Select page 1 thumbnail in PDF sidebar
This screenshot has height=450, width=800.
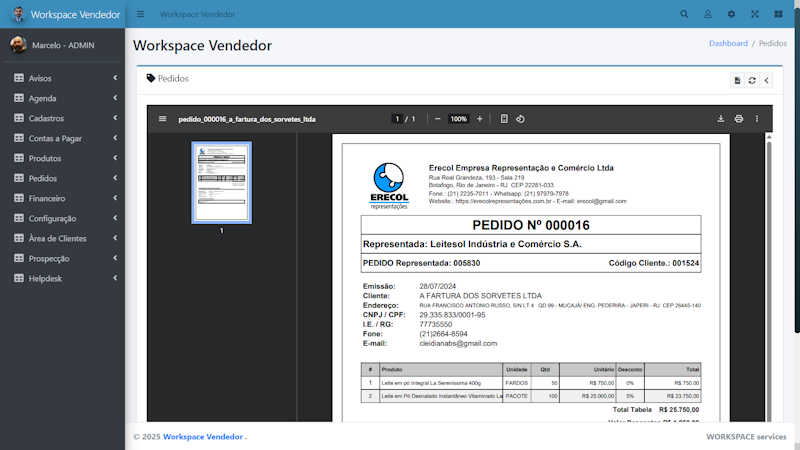221,183
